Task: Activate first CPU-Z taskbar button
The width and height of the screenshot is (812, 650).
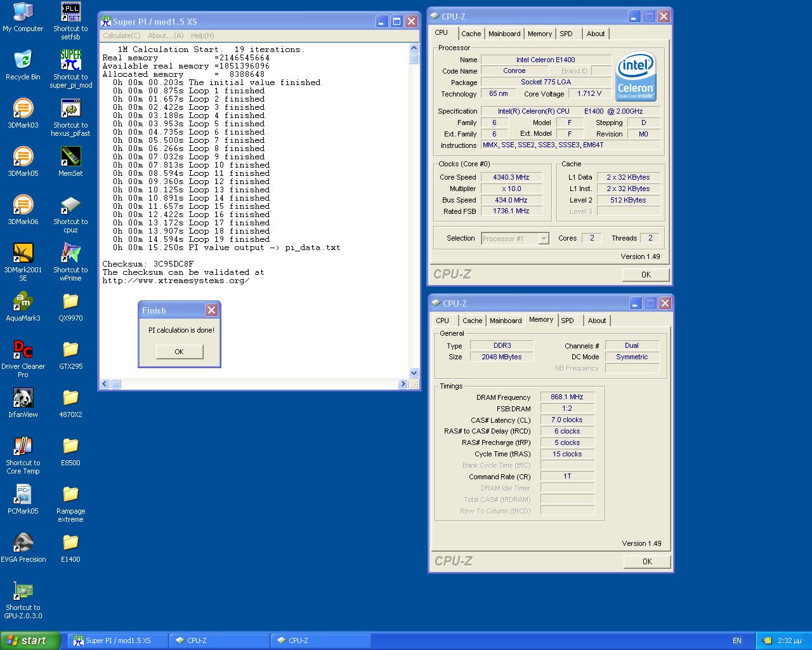Action: [219, 640]
